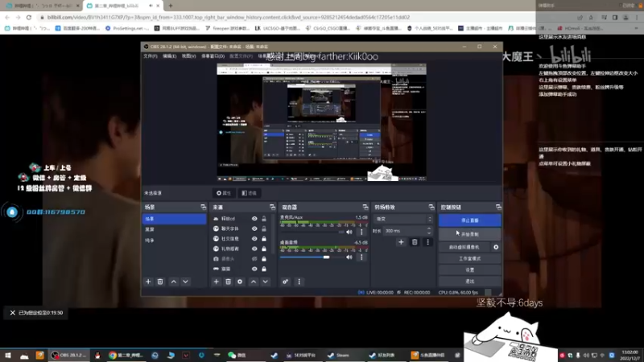Open transition properties three-dot icon
The width and height of the screenshot is (644, 362).
(427, 242)
